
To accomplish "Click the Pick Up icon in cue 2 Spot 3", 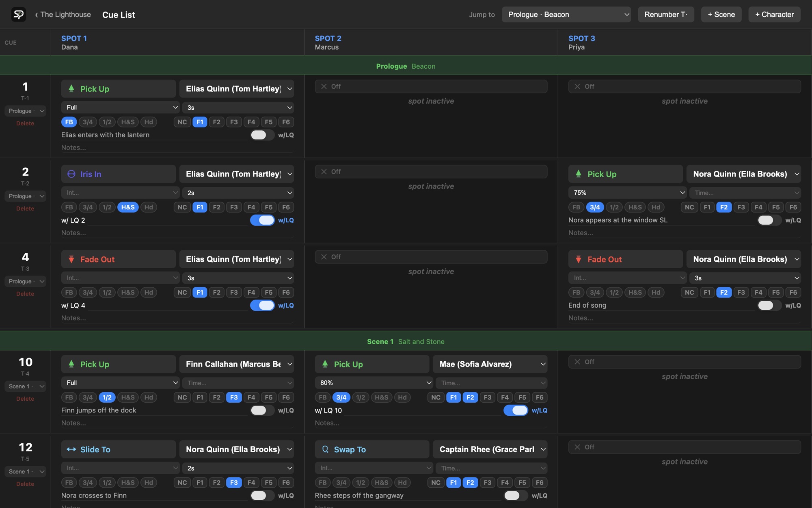I will pyautogui.click(x=579, y=174).
